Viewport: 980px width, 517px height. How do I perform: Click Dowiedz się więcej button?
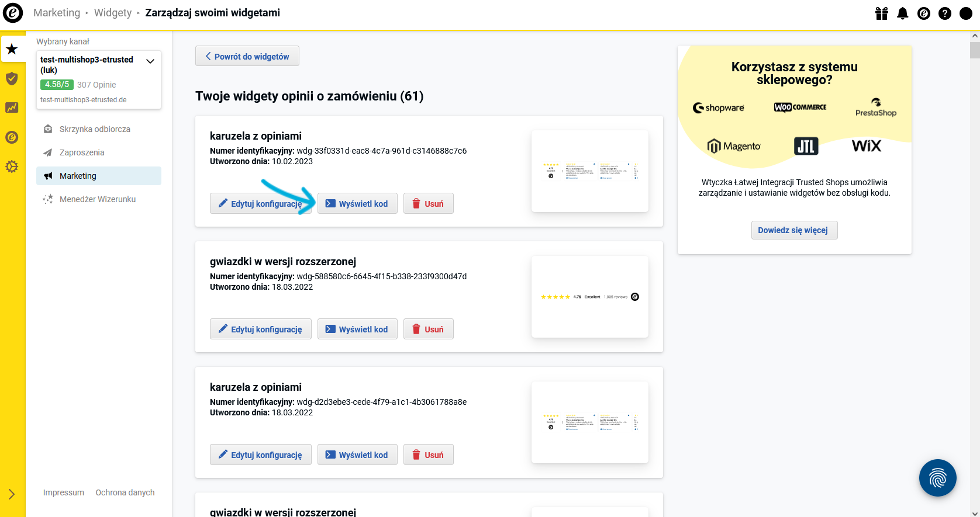point(794,230)
